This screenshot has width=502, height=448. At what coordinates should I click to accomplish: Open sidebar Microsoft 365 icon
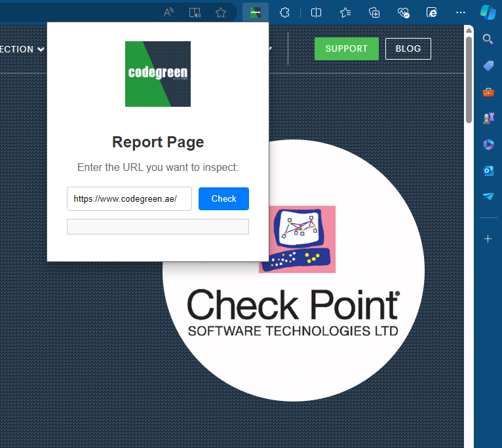click(x=488, y=144)
